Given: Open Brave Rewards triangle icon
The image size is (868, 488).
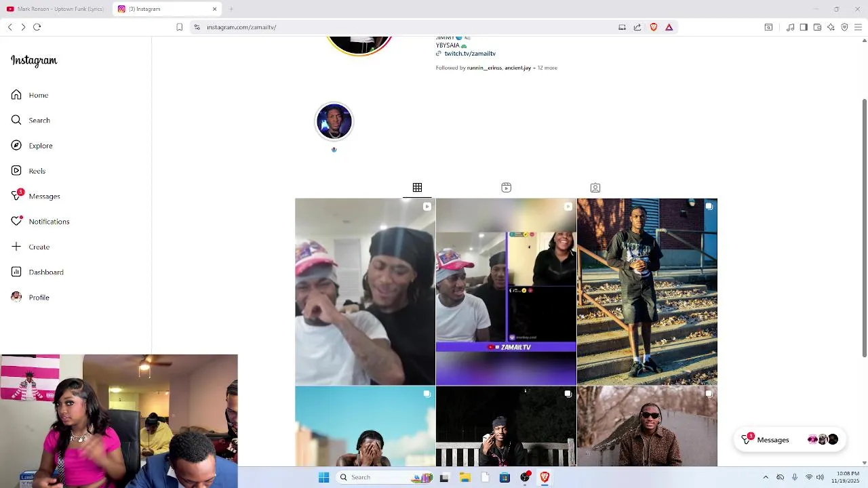Looking at the screenshot, I should click(x=669, y=27).
